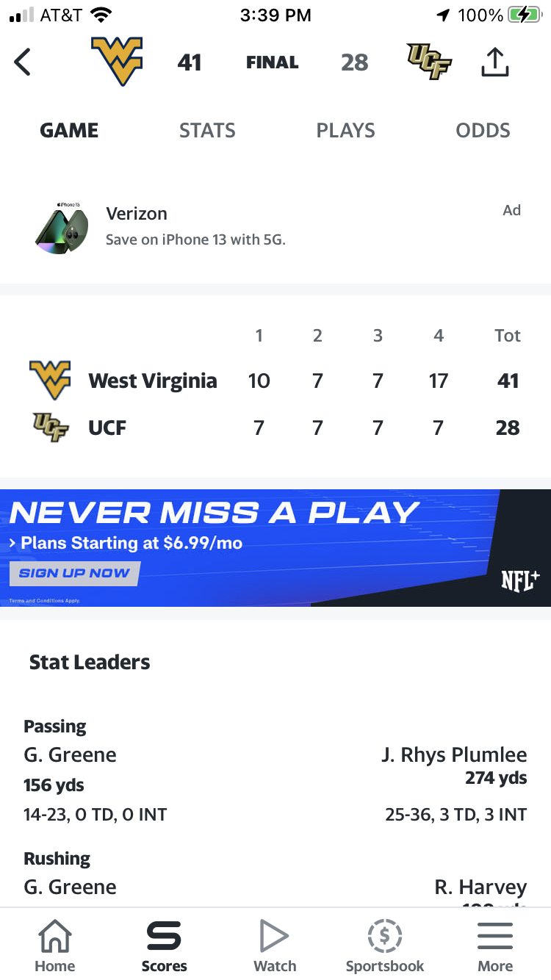Screen dimensions: 551x980
Task: Open the Sportsbook dollar icon
Action: pos(385,936)
